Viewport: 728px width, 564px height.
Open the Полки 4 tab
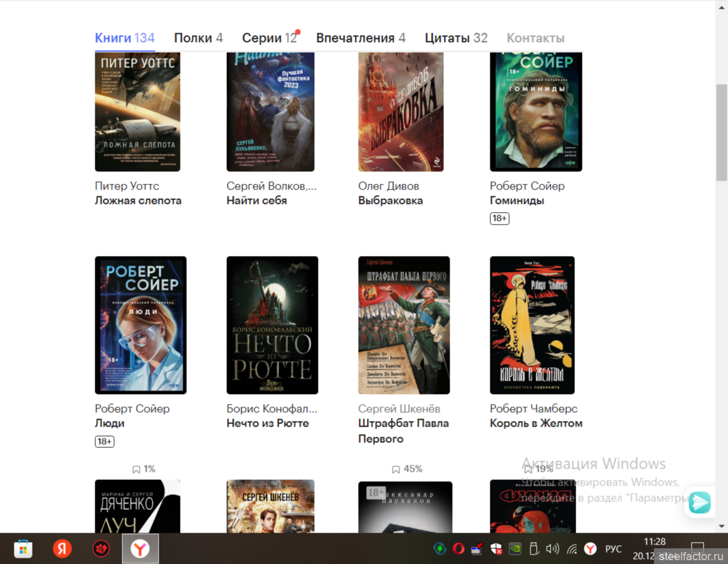[198, 38]
